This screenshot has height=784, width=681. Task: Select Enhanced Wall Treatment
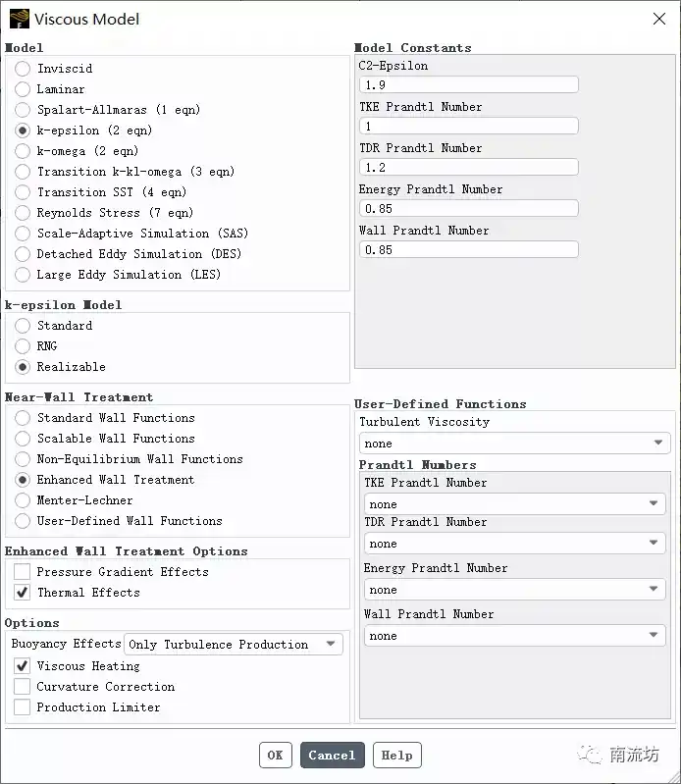(x=23, y=480)
